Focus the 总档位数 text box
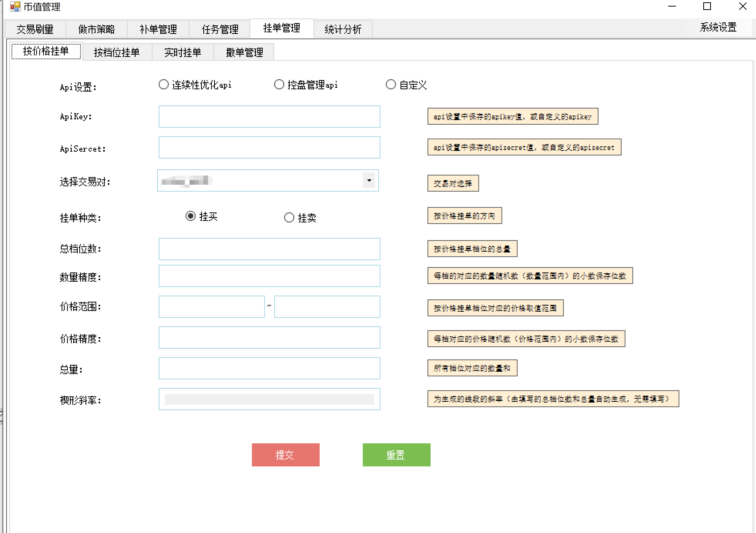756x533 pixels. (269, 249)
